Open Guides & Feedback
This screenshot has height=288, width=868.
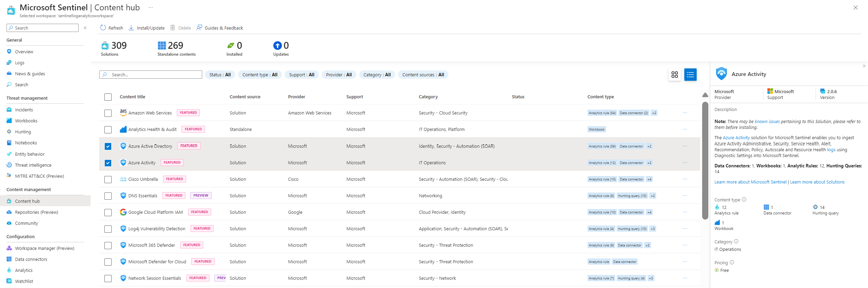pyautogui.click(x=220, y=28)
